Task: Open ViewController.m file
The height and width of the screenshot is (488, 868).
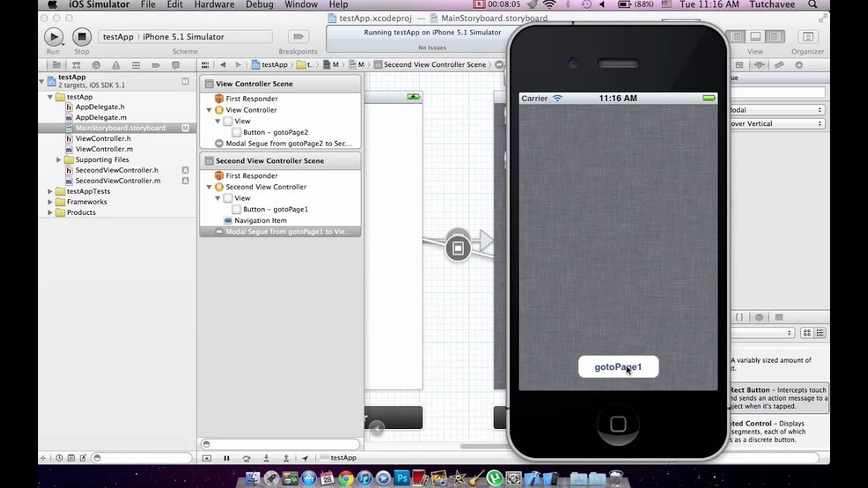Action: click(104, 149)
